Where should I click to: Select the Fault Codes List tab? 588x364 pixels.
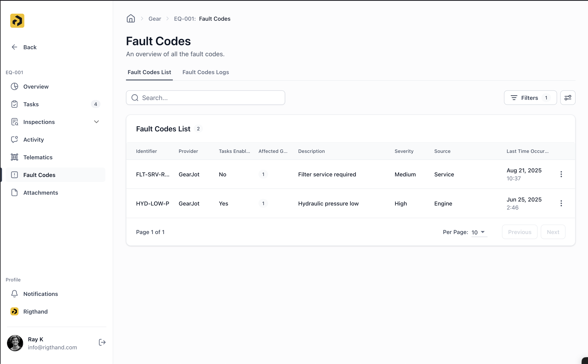pos(149,72)
